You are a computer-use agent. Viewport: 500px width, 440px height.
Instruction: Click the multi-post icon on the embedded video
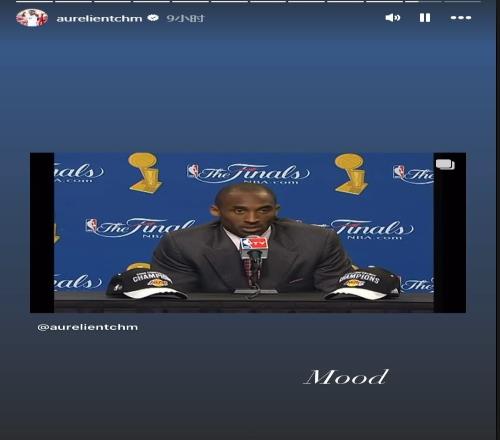pyautogui.click(x=445, y=164)
